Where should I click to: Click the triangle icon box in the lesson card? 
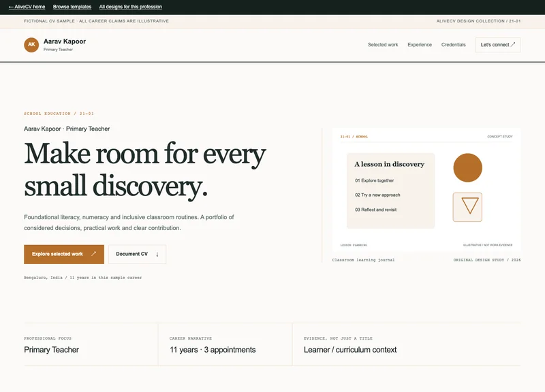tap(467, 207)
